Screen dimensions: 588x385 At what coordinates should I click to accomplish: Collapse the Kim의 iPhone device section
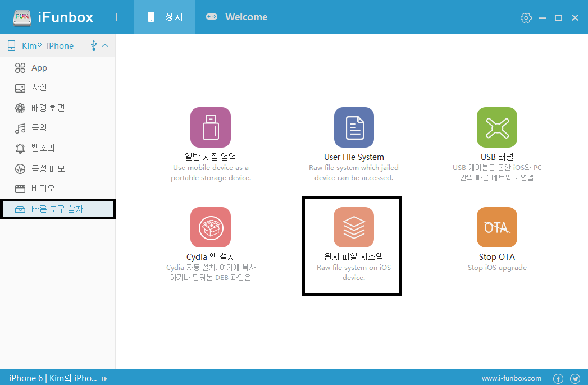(106, 45)
